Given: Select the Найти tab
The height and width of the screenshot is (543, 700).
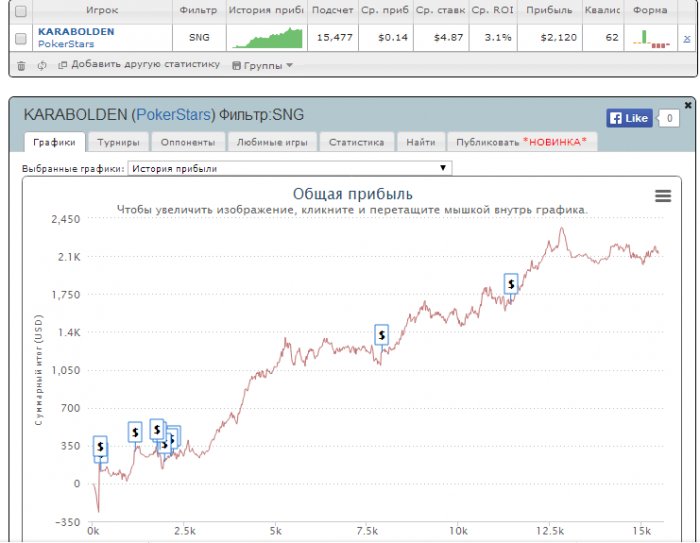Looking at the screenshot, I should pyautogui.click(x=421, y=142).
